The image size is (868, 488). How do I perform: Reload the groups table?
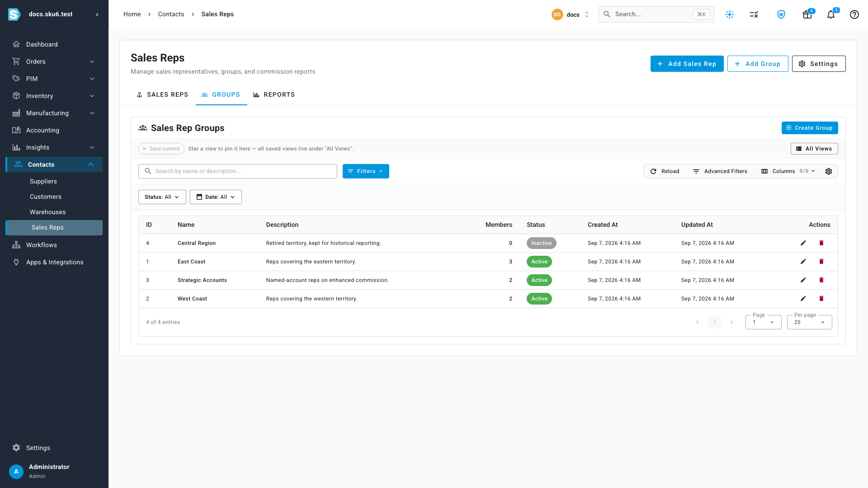click(x=665, y=171)
